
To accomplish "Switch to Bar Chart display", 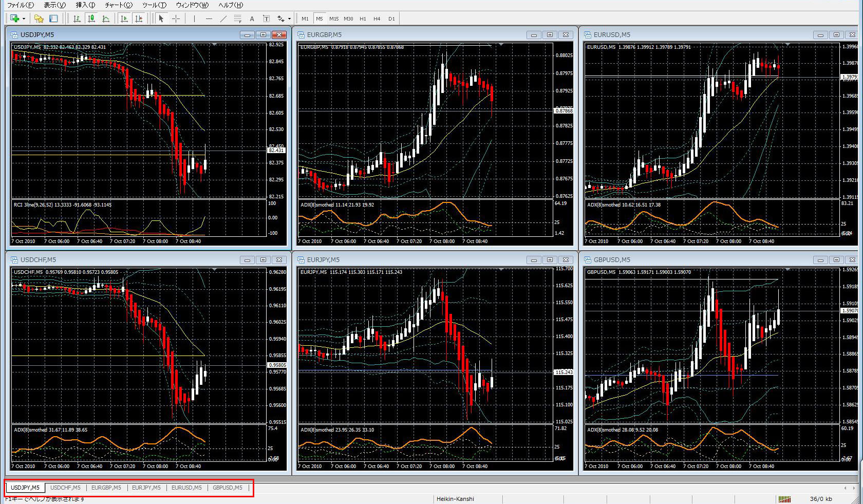I will click(x=77, y=18).
